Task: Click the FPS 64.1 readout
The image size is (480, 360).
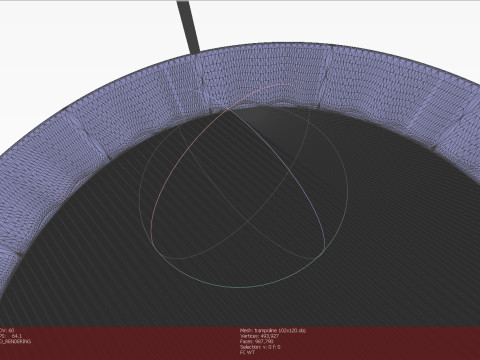Action: pyautogui.click(x=11, y=336)
